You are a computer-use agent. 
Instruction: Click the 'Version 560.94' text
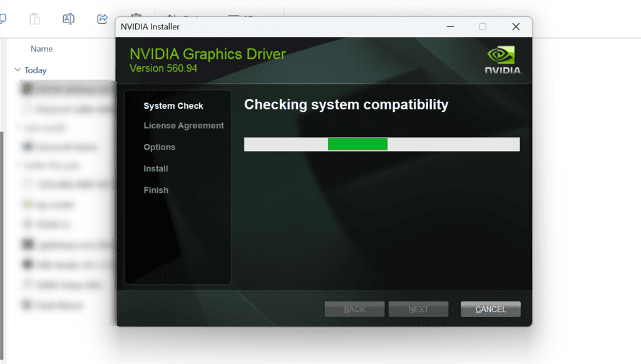(x=163, y=68)
